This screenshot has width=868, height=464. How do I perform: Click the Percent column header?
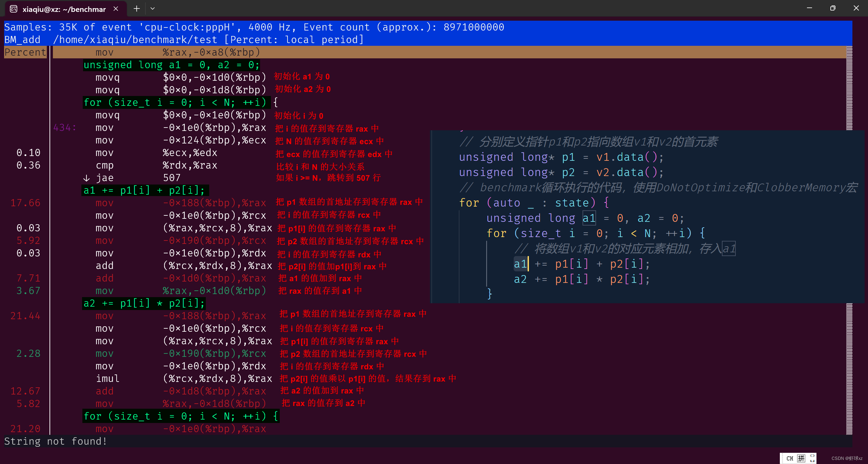25,52
